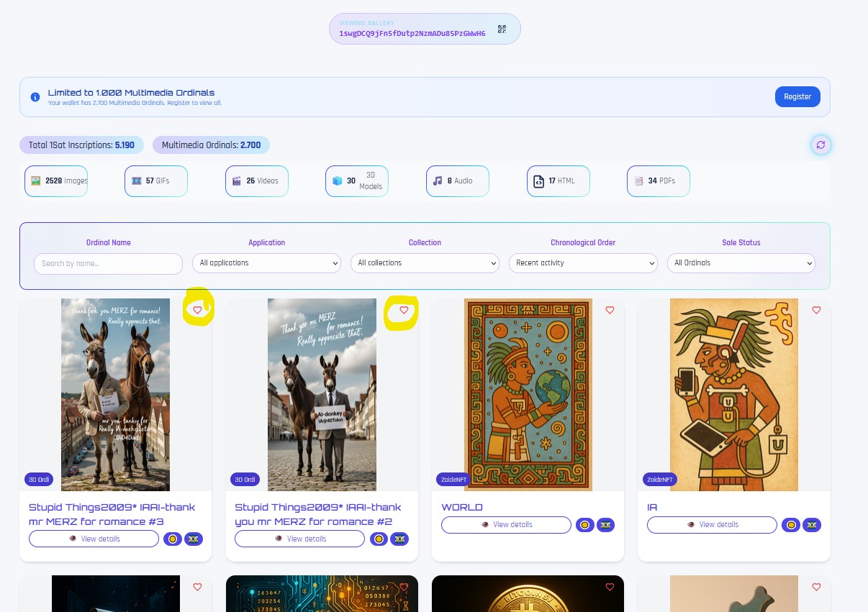View details of the IA ordinal
This screenshot has width=868, height=612.
pyautogui.click(x=712, y=525)
